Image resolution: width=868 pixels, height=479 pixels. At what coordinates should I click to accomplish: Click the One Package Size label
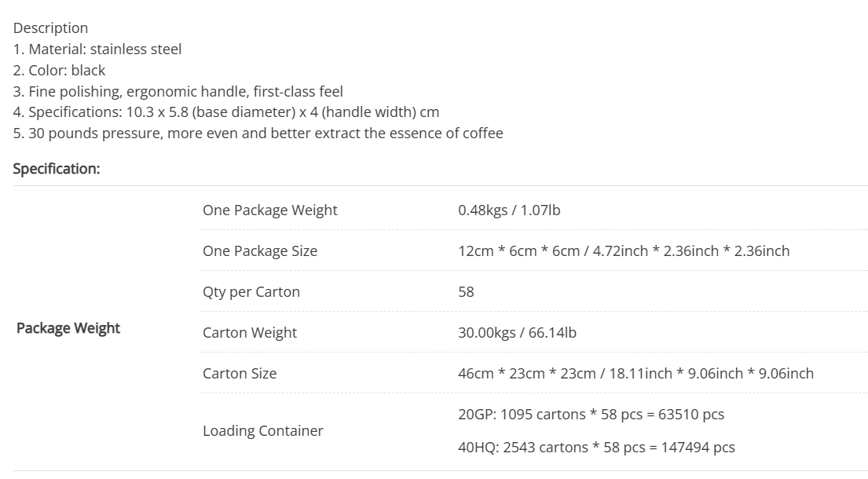coord(260,251)
